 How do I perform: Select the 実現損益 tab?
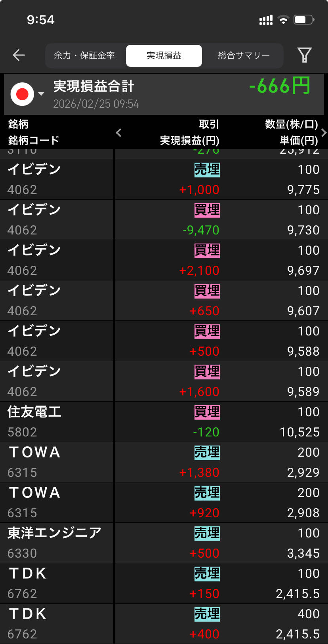pyautogui.click(x=164, y=55)
